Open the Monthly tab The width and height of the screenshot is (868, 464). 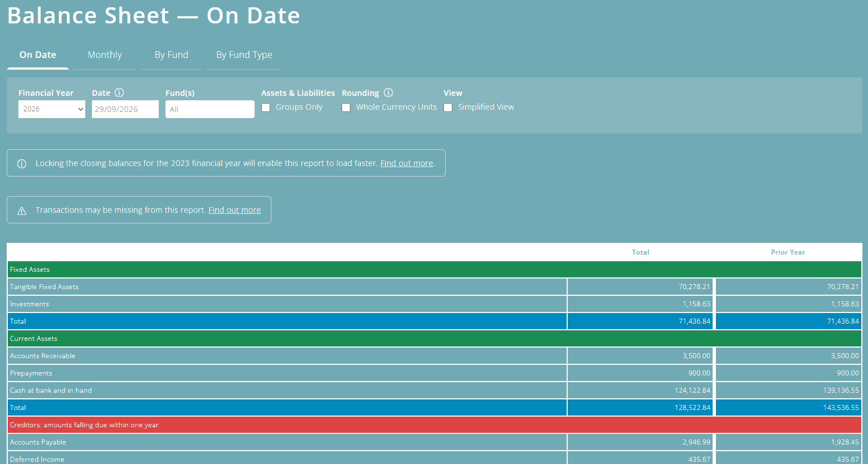pos(105,55)
